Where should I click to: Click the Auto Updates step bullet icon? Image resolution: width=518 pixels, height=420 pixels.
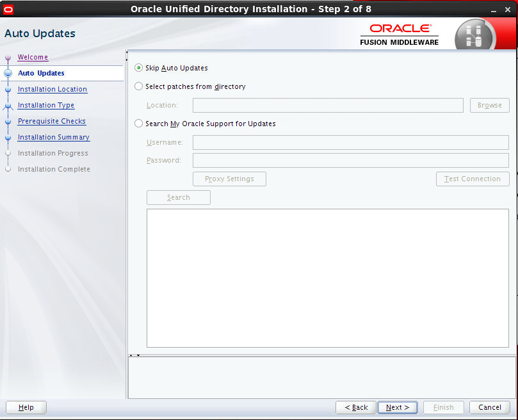click(8, 74)
